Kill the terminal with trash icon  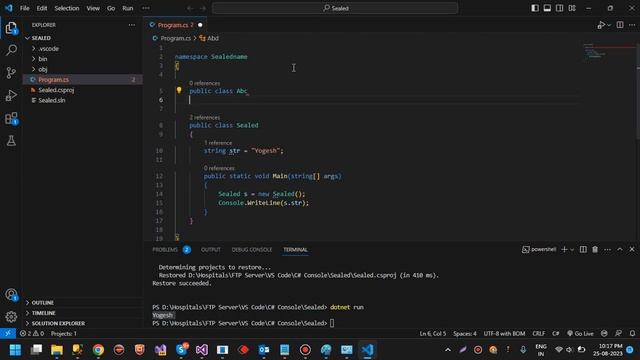point(595,249)
